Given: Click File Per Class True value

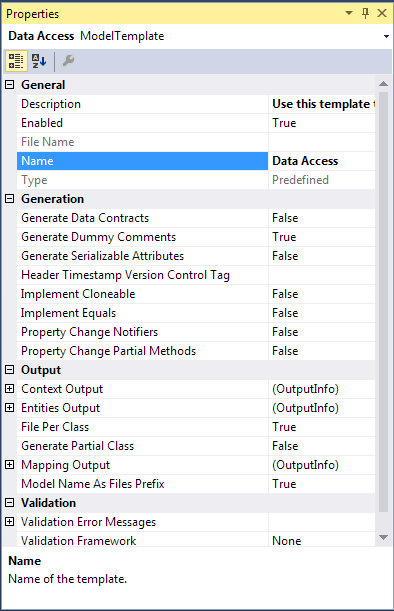Looking at the screenshot, I should [x=322, y=427].
